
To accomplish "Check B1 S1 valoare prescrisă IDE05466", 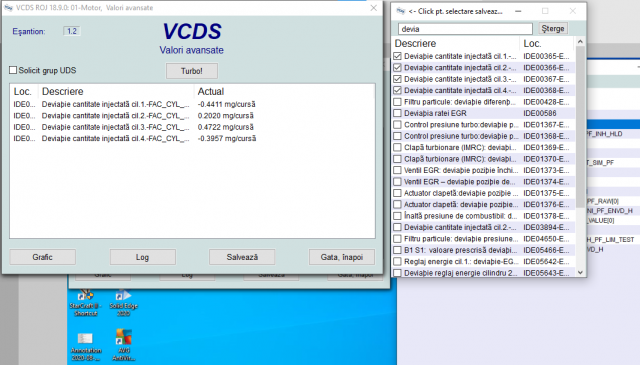I will [x=397, y=250].
